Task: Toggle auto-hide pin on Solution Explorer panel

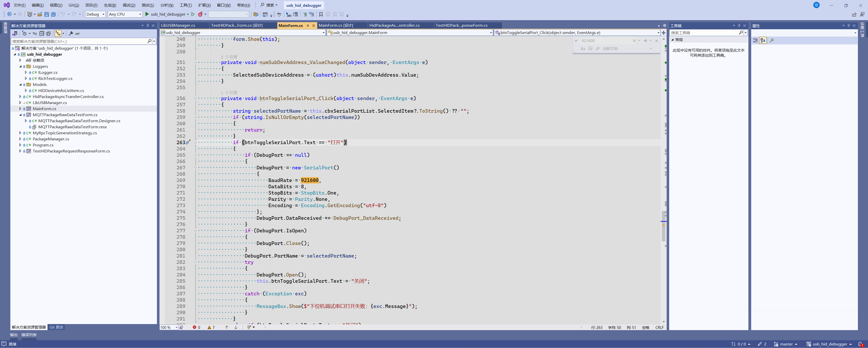Action: point(148,26)
